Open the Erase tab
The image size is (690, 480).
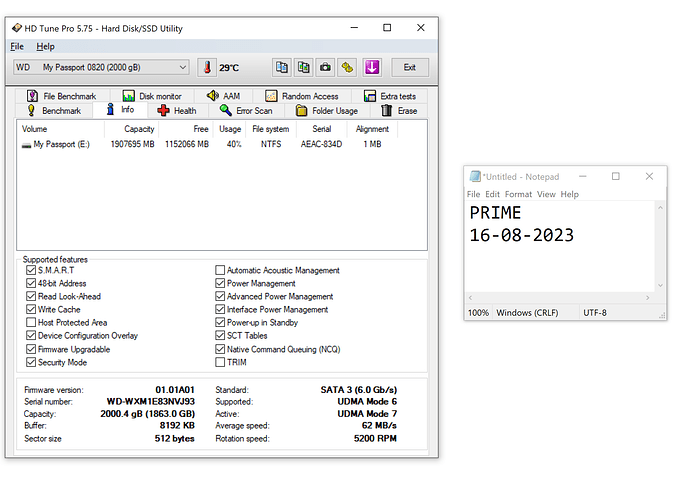[399, 110]
